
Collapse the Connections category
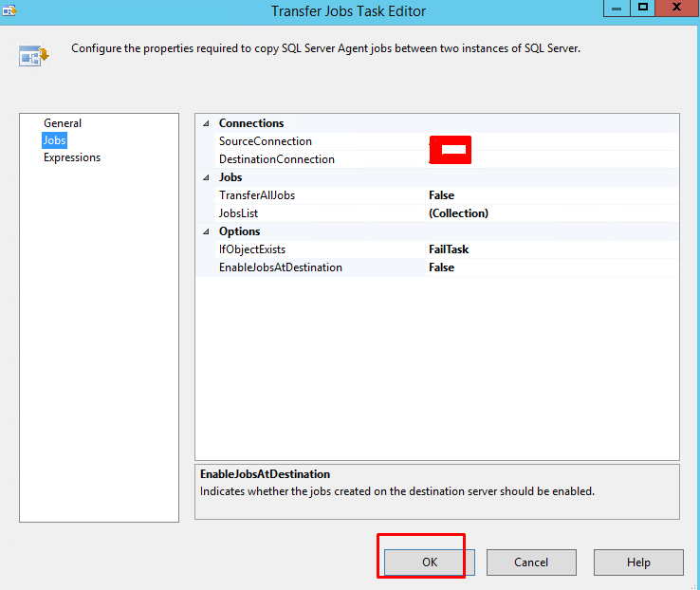pos(206,123)
